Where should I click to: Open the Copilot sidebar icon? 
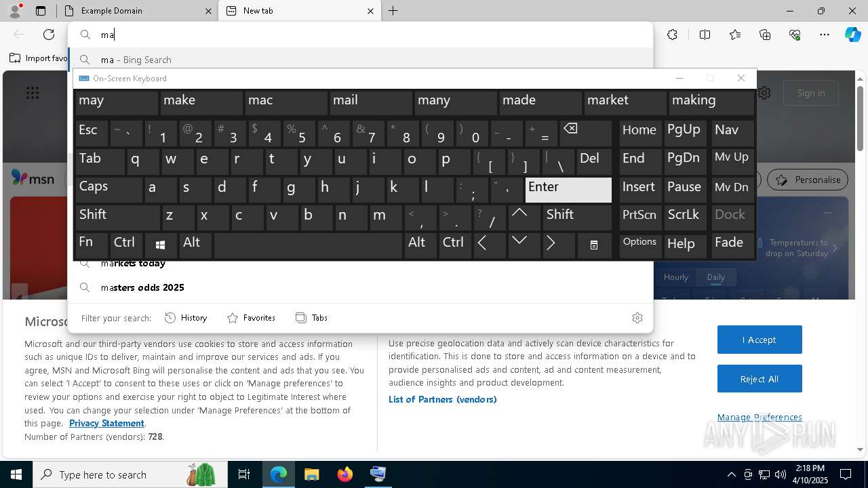pos(852,35)
